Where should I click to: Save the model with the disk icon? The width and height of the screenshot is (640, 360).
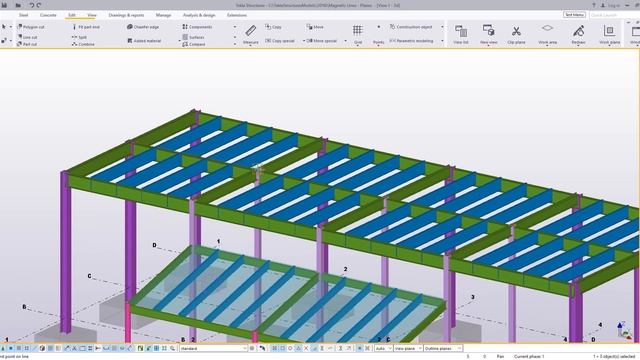[5, 5]
